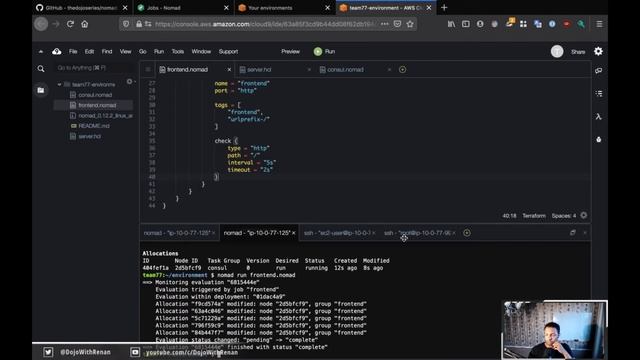This screenshot has height=360, width=640.
Task: Open the Edit menu
Action: coord(89,51)
